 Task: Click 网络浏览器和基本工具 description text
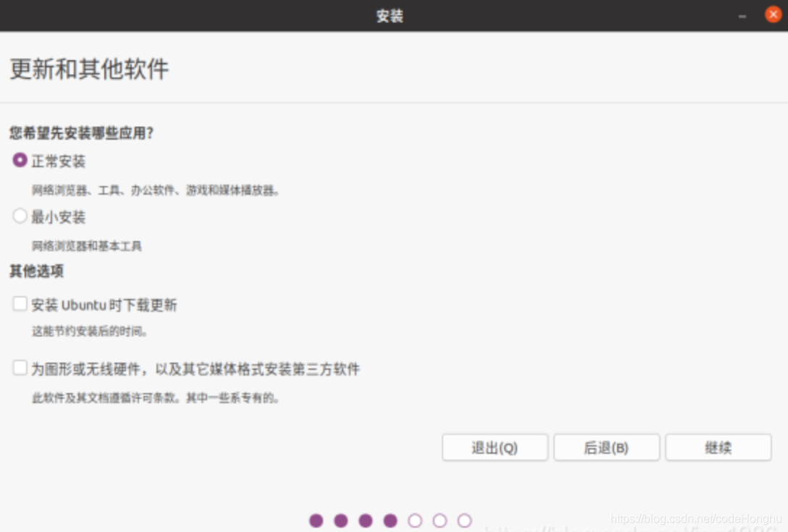(87, 246)
